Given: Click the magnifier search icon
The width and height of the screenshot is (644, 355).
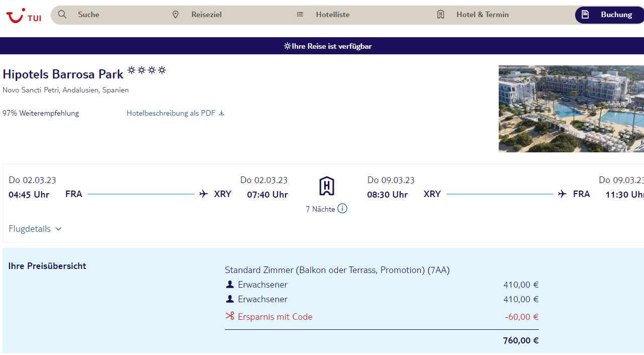Looking at the screenshot, I should (x=62, y=15).
